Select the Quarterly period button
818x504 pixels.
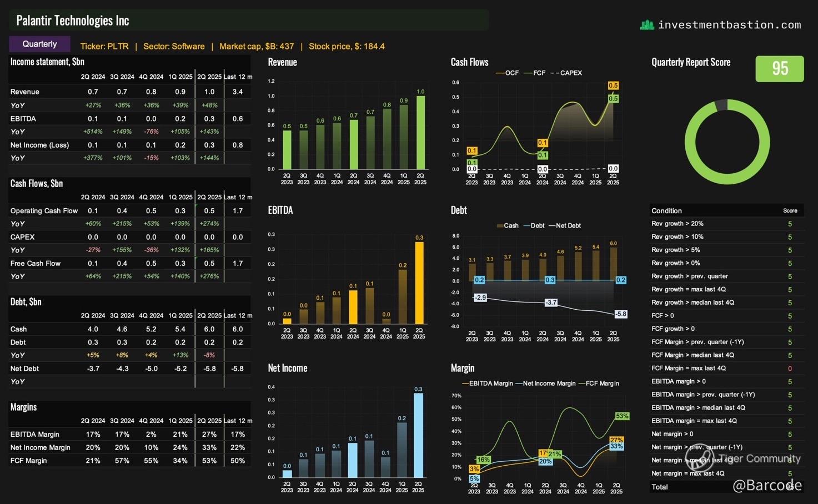[x=39, y=44]
